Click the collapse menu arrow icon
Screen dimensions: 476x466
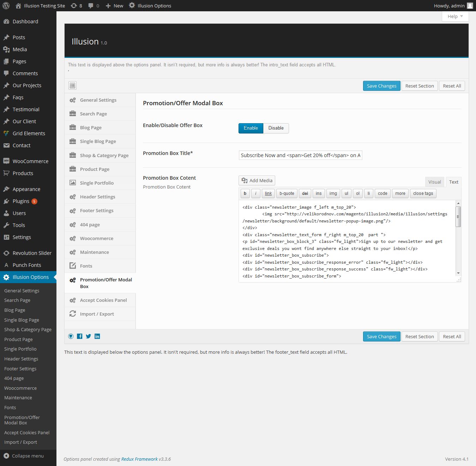tap(6, 456)
